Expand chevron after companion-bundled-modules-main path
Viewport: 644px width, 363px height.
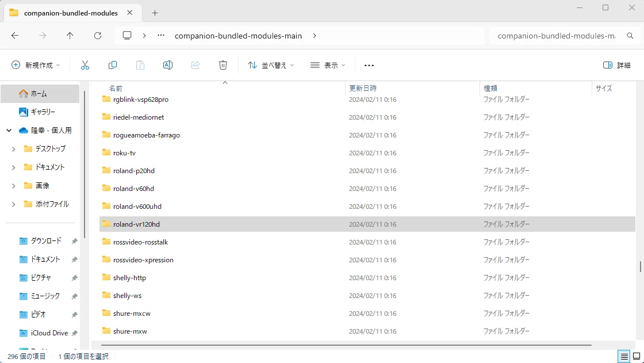pos(315,36)
